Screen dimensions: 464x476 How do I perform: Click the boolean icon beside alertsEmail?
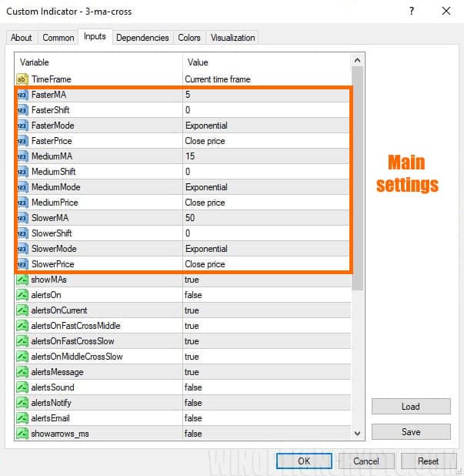pyautogui.click(x=22, y=418)
